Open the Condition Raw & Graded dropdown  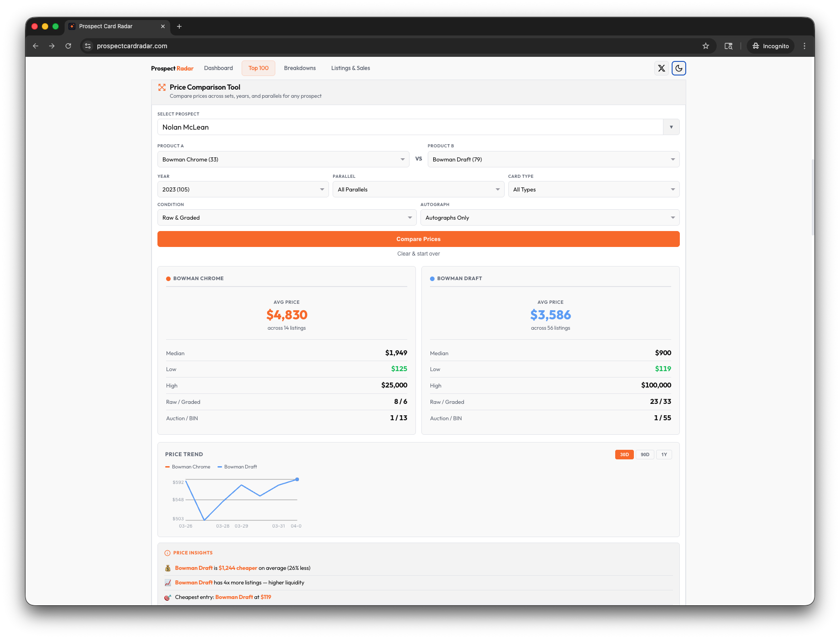(287, 217)
